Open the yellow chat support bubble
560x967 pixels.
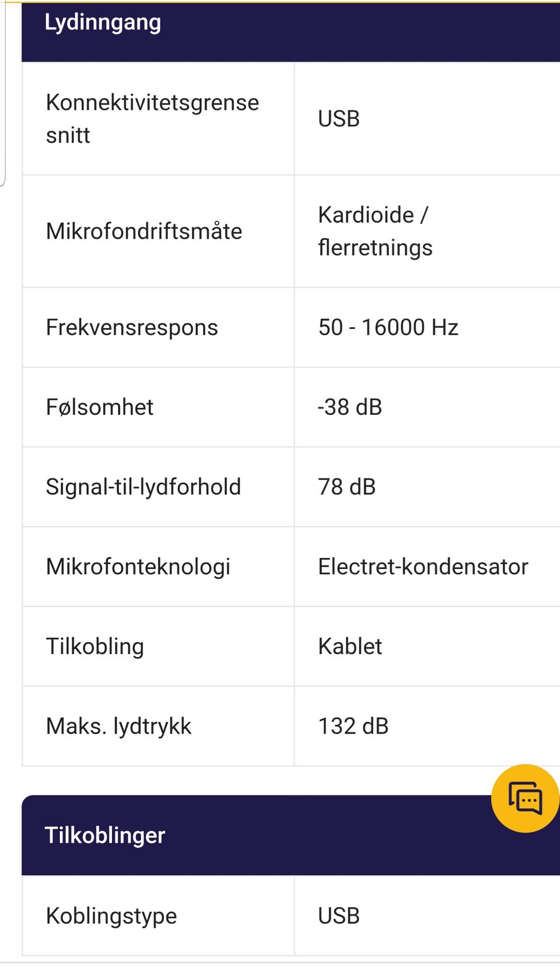pyautogui.click(x=526, y=798)
